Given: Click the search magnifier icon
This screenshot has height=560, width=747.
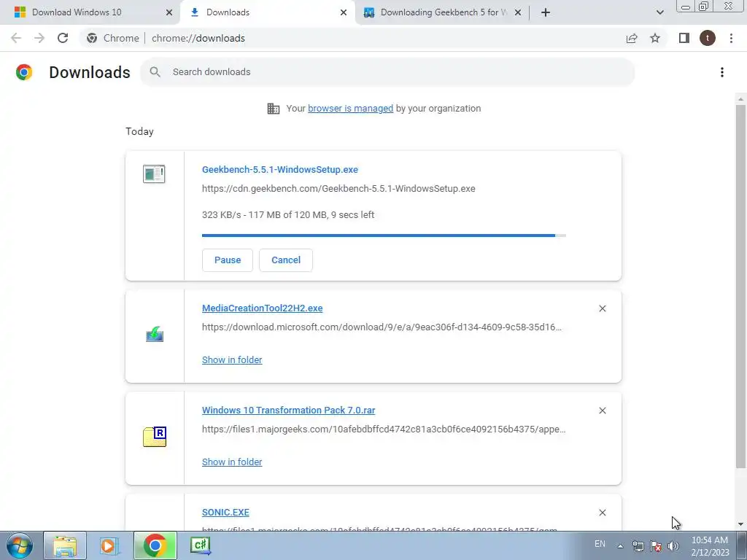Looking at the screenshot, I should coord(155,72).
